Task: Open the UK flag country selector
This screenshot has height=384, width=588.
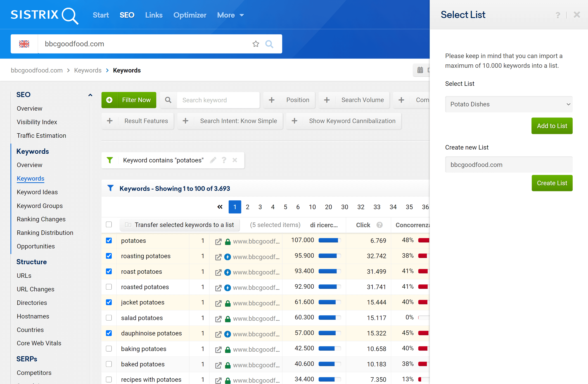Action: 24,44
